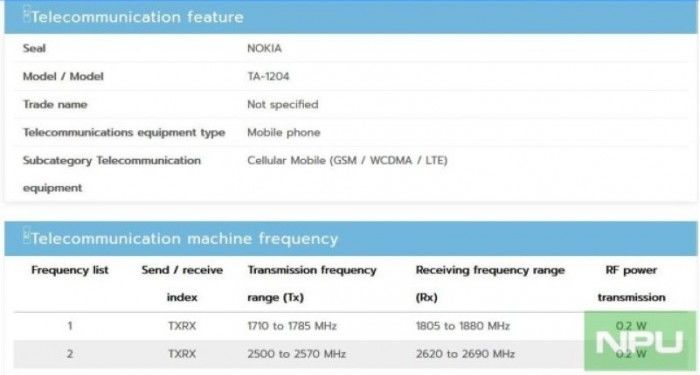Select the Seal label

coord(34,48)
